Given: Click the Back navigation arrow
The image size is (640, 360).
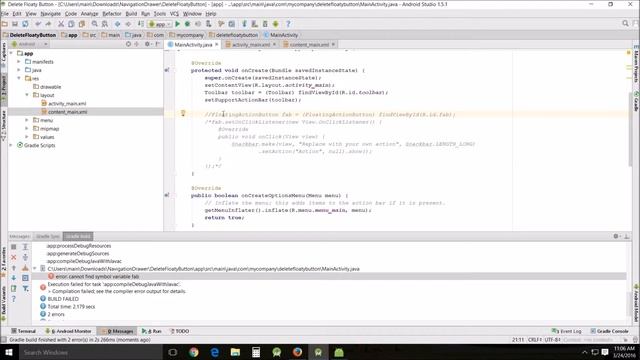Looking at the screenshot, I should (118, 24).
